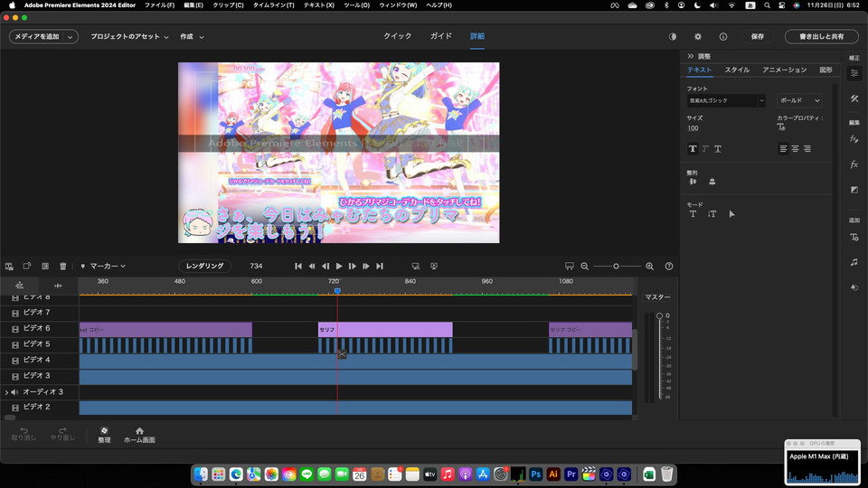Open the クリップ(C) menu
Viewport: 868px width, 488px height.
[228, 5]
